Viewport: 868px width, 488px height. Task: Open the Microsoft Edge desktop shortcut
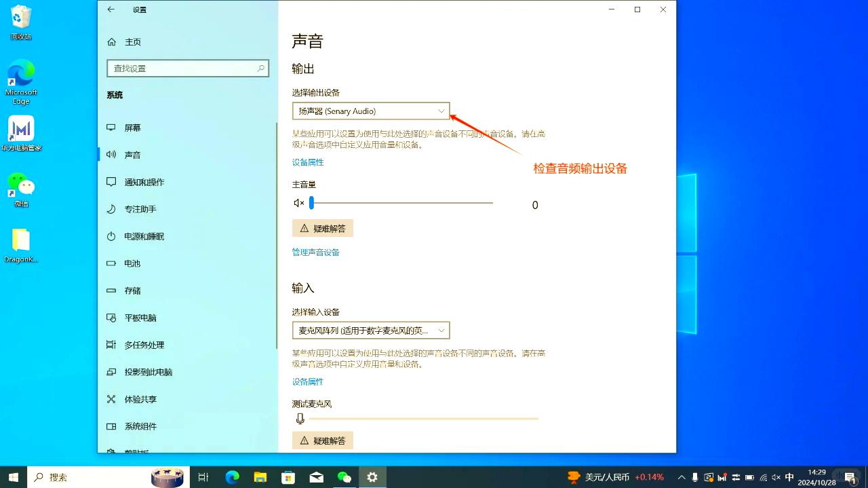21,73
